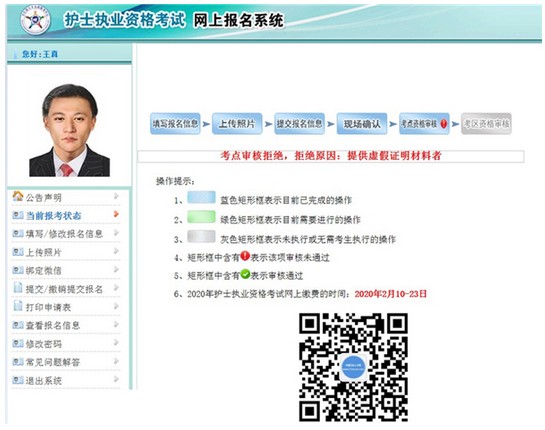Click the grayed 考区资格审核 step button
The width and height of the screenshot is (545, 430).
[486, 123]
